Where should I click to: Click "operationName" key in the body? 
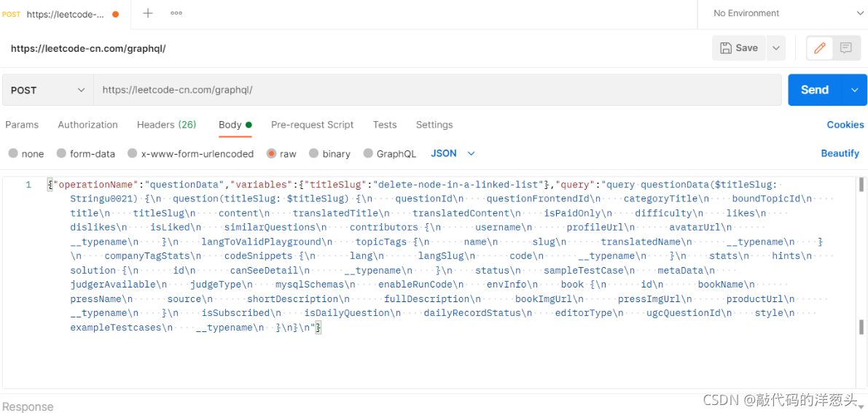coord(94,185)
